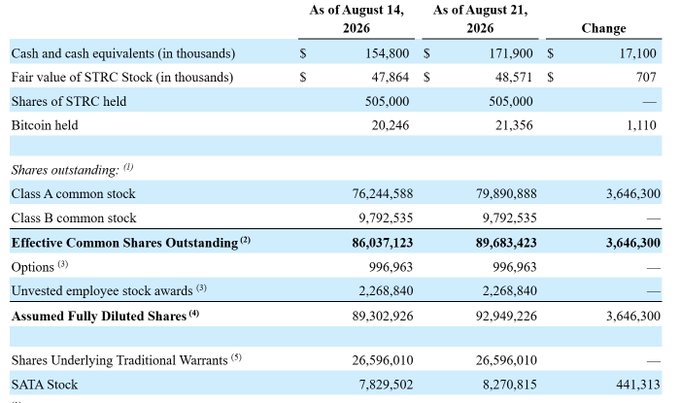
Task: Click the 'SATA Stock' row label
Action: click(x=44, y=385)
